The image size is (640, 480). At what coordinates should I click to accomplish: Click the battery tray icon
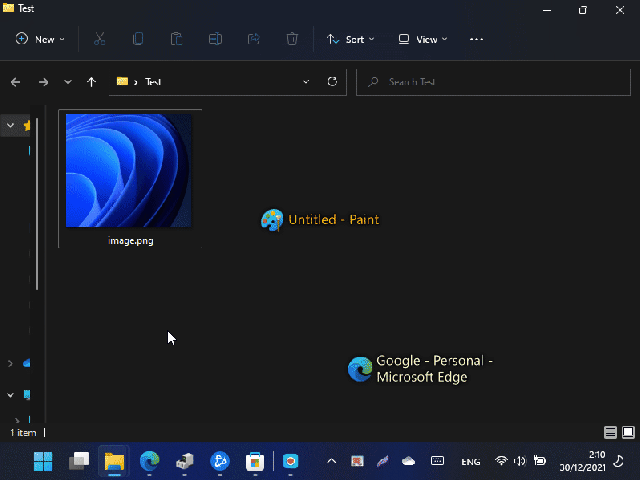540,461
